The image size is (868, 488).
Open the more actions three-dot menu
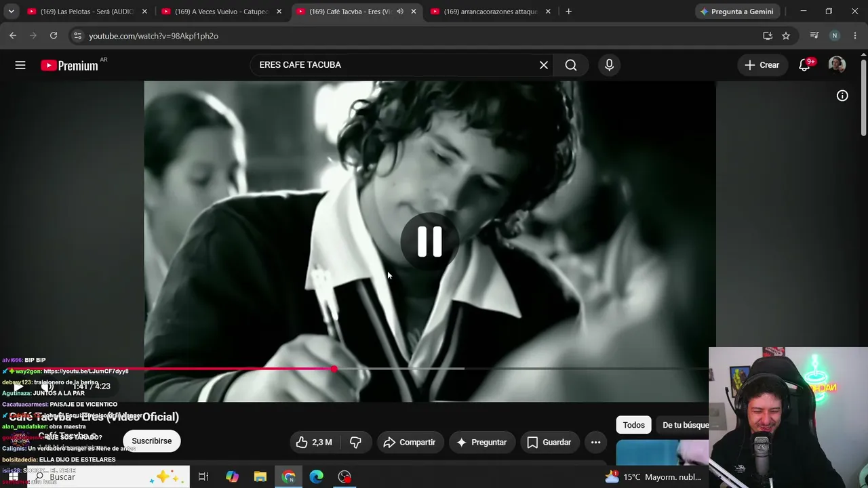[595, 443]
